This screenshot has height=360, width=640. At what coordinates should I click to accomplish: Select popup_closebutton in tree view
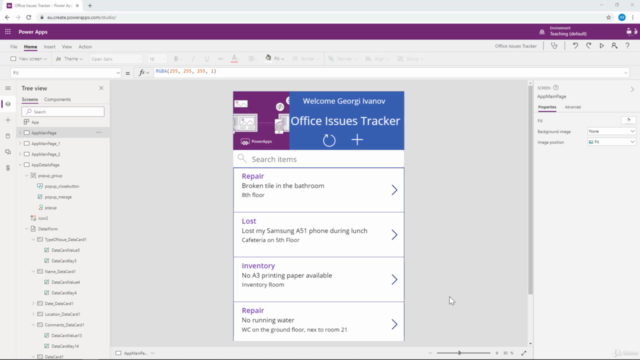point(62,186)
